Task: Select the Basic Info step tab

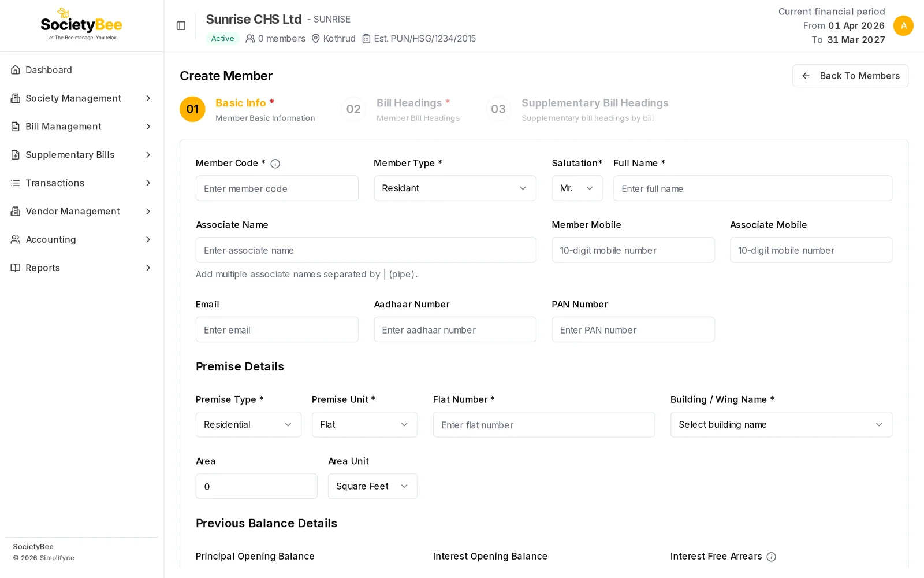Action: (248, 109)
